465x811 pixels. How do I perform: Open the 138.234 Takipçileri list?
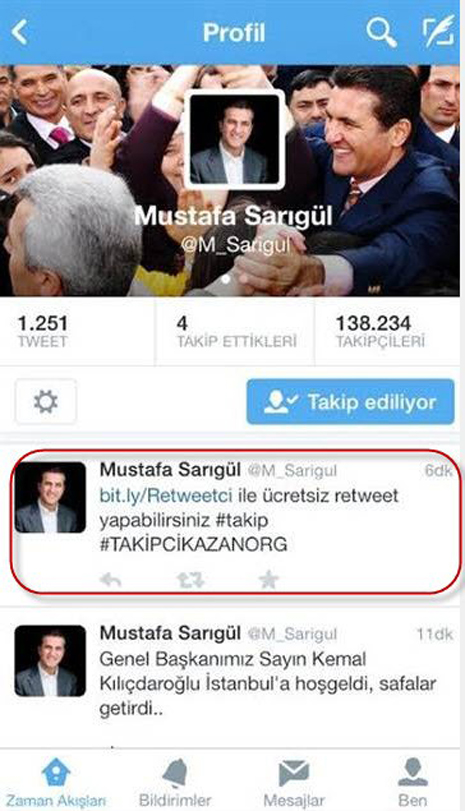(380, 332)
